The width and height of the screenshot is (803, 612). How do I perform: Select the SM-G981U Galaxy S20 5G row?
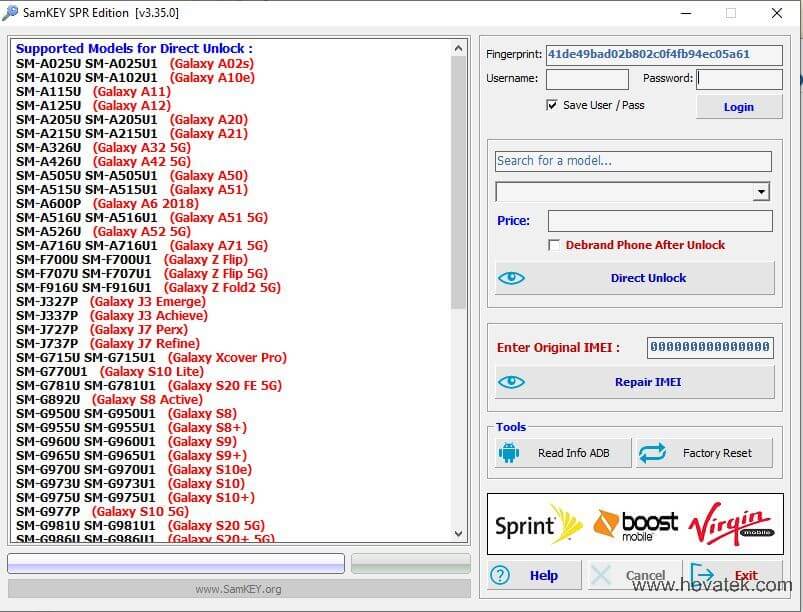(141, 525)
